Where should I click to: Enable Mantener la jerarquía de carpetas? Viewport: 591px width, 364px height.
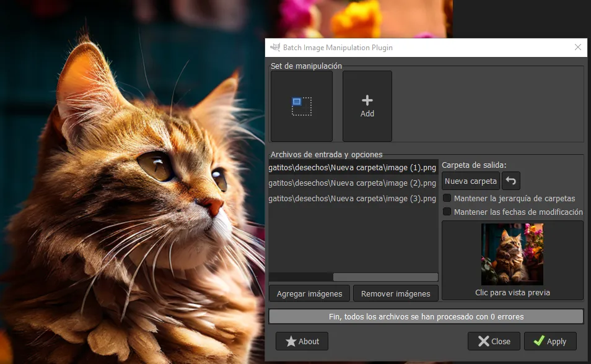(447, 199)
